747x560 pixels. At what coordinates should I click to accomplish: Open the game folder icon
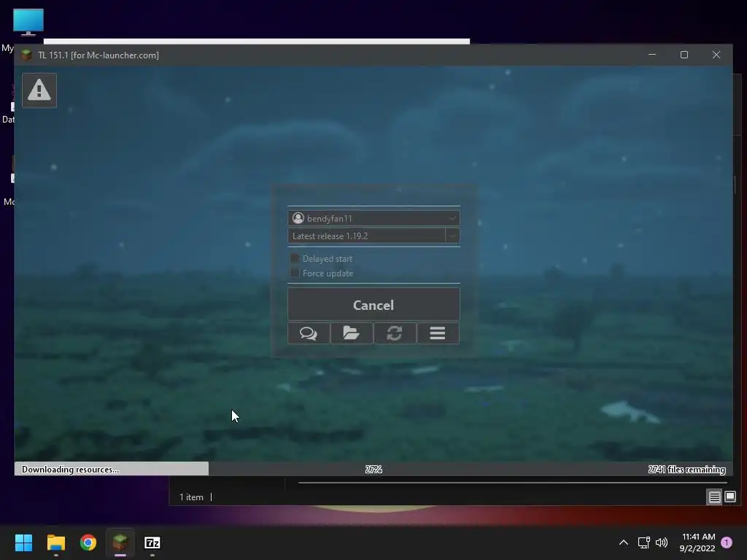pyautogui.click(x=352, y=332)
